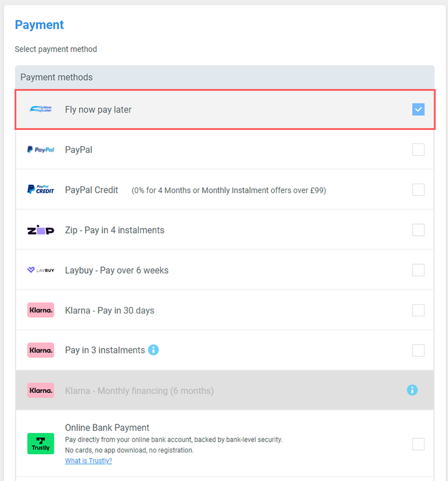
Task: Uncheck the Fly now pay later checkbox
Action: pyautogui.click(x=418, y=109)
